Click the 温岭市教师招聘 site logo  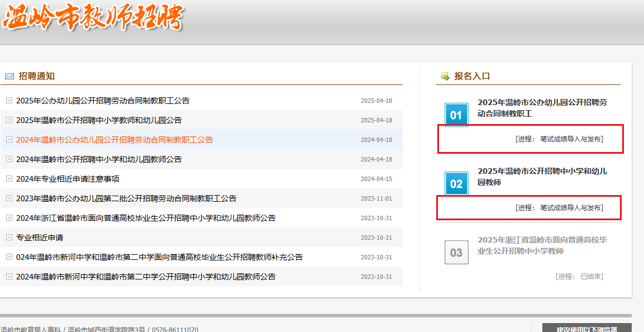click(93, 18)
